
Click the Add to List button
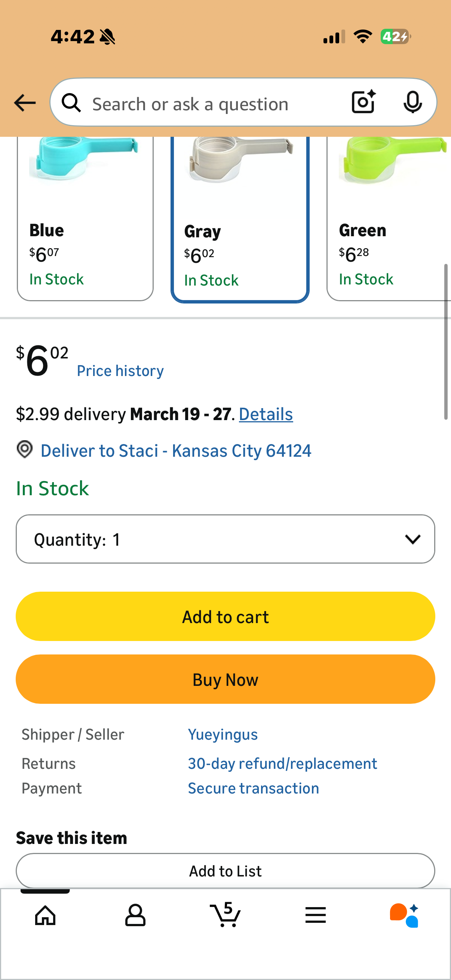[x=225, y=870]
